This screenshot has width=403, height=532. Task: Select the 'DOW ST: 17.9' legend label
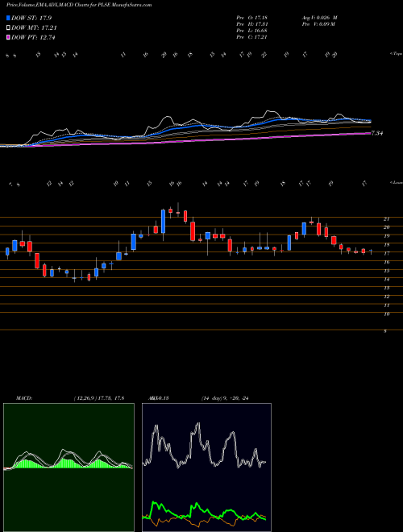pyautogui.click(x=31, y=18)
